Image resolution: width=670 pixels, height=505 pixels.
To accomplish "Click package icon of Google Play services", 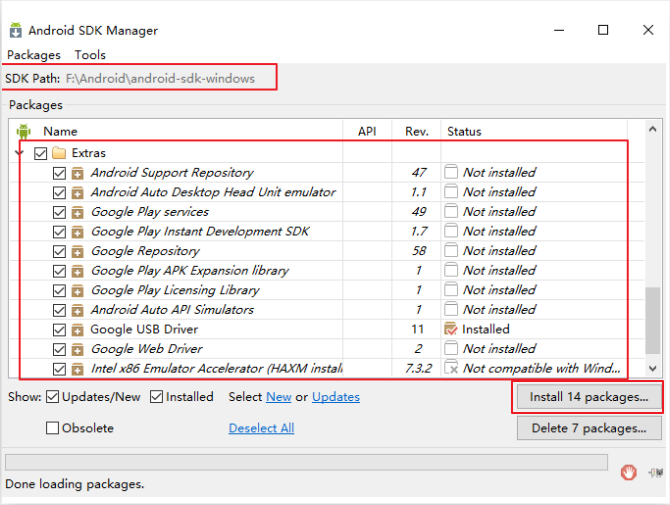I will tap(77, 212).
